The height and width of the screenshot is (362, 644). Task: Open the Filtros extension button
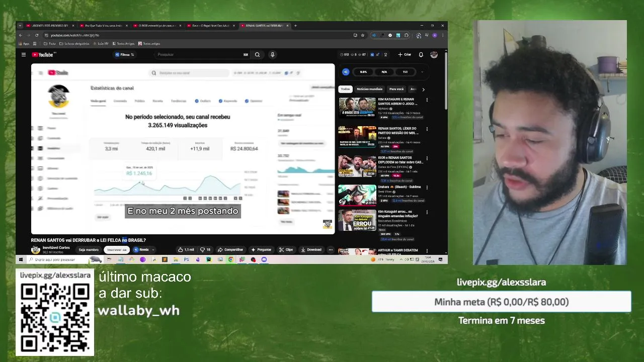pos(125,54)
